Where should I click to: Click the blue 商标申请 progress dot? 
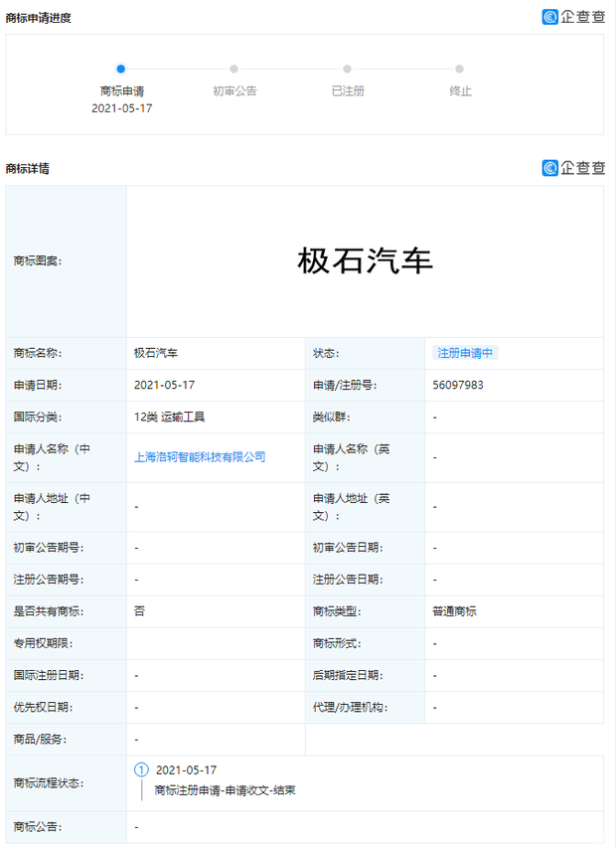(x=120, y=69)
